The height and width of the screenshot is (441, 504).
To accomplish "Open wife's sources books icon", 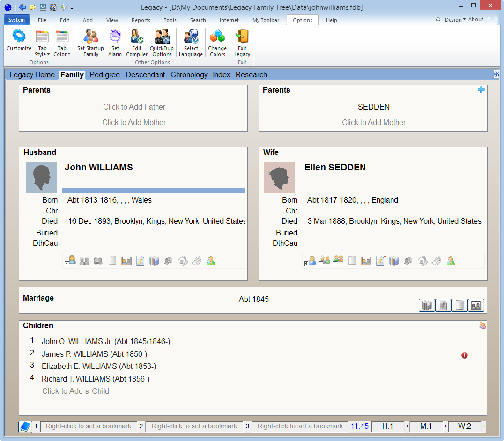I will point(394,261).
